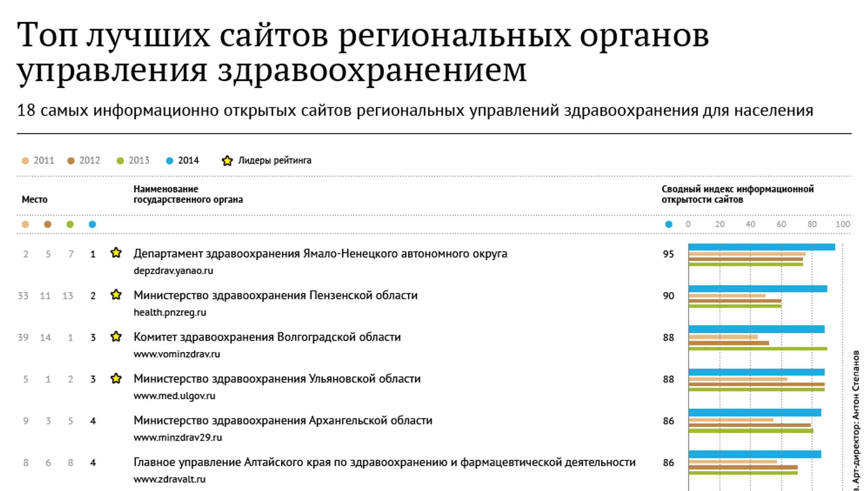
Task: Click the 2011 place 33 for Пензенская область
Action: coord(23,296)
